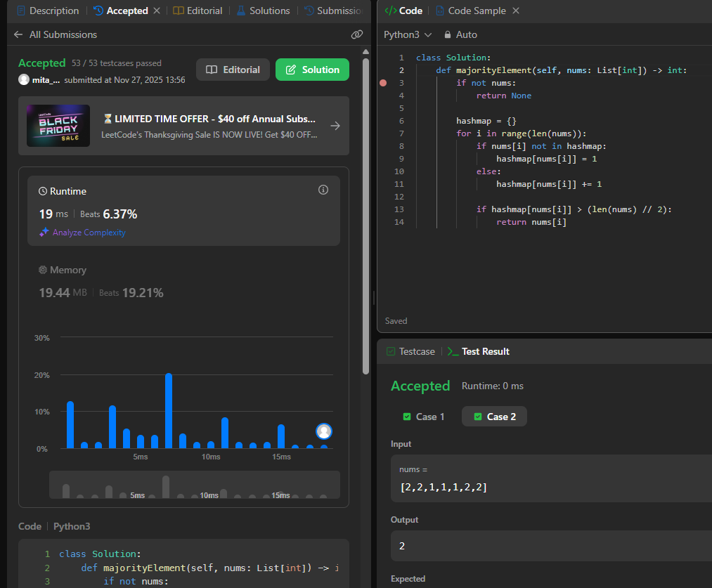This screenshot has height=588, width=712.
Task: Click the Solutions flask icon
Action: pos(241,11)
